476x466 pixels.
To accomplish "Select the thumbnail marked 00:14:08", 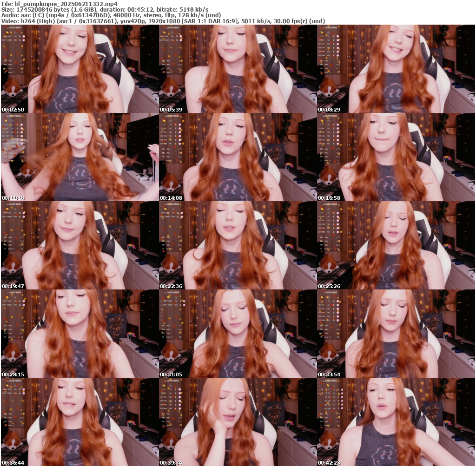I will point(238,157).
